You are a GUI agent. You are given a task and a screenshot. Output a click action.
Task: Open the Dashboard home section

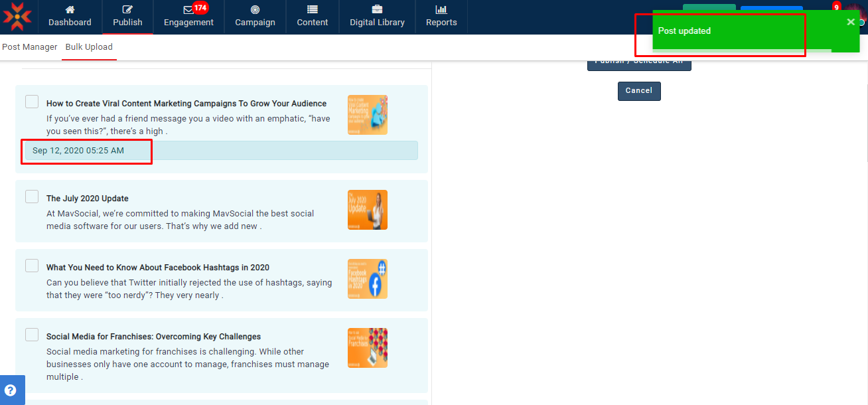[x=70, y=17]
